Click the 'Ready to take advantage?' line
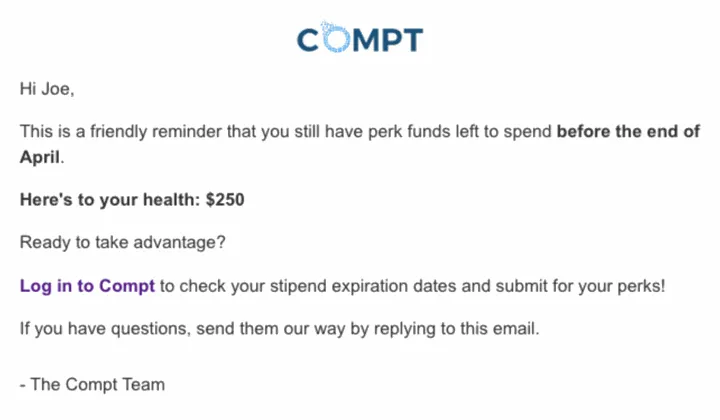 point(123,242)
